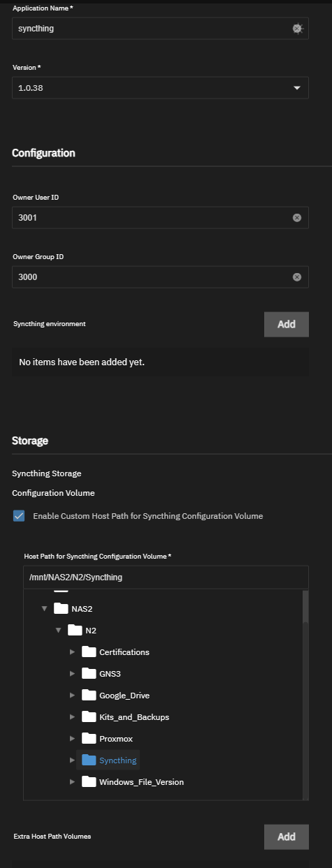Collapse the NAS2 tree node
Viewport: 332px width, 868px height.
coord(45,609)
